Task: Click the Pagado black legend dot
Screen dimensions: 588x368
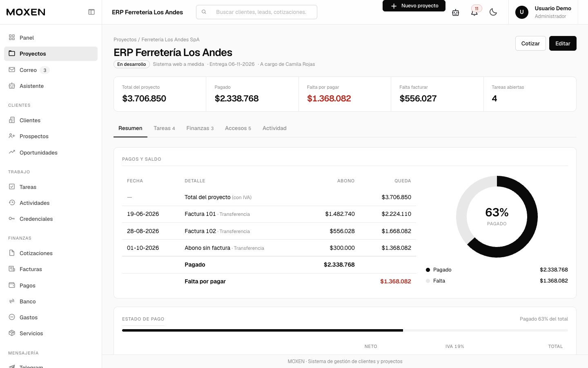Action: (428, 270)
